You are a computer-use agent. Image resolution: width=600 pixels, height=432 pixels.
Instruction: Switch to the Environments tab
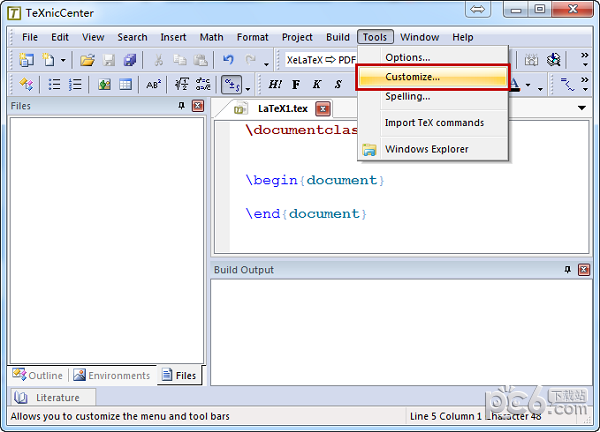click(112, 375)
